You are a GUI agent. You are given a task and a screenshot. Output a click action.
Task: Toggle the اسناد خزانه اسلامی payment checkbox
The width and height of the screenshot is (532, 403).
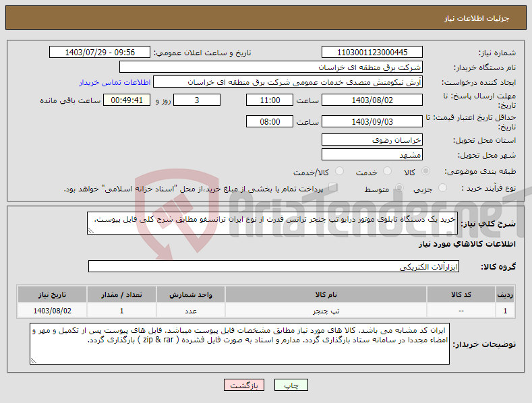pyautogui.click(x=333, y=187)
